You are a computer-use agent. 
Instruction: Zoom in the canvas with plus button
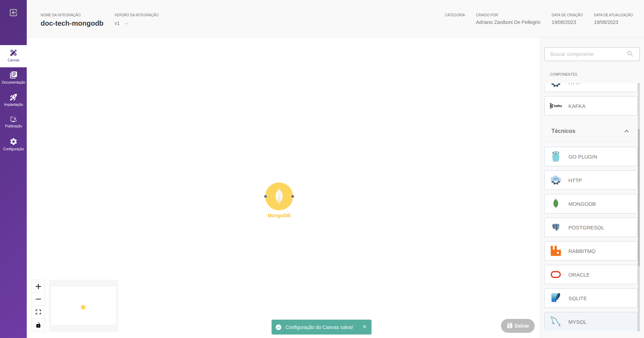click(38, 286)
